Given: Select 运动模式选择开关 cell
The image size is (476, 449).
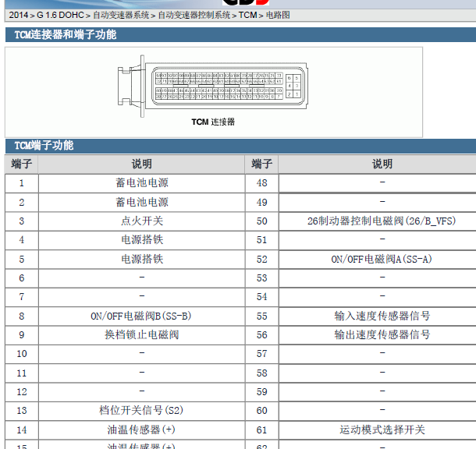Looking at the screenshot, I should point(378,430).
